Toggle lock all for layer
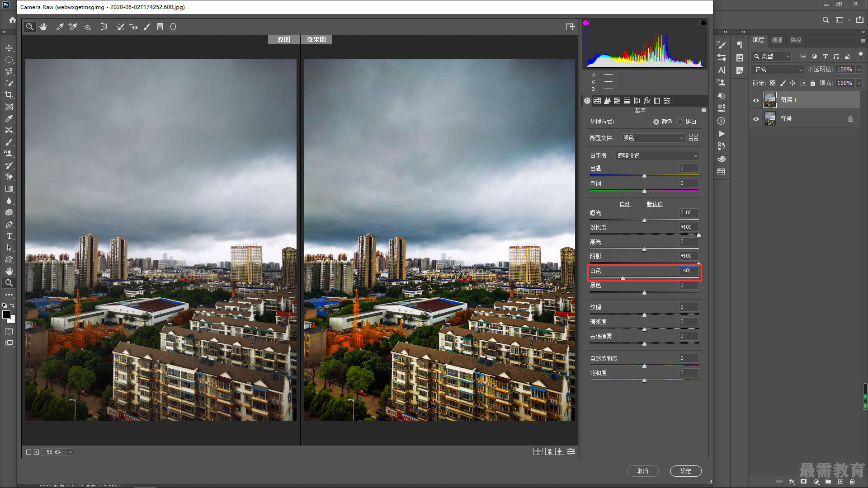This screenshot has width=868, height=488. [x=813, y=83]
